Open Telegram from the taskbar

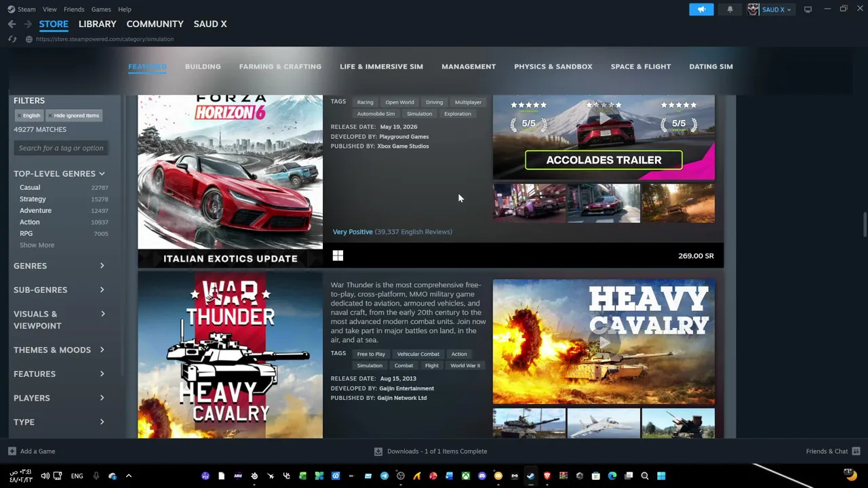click(x=384, y=476)
